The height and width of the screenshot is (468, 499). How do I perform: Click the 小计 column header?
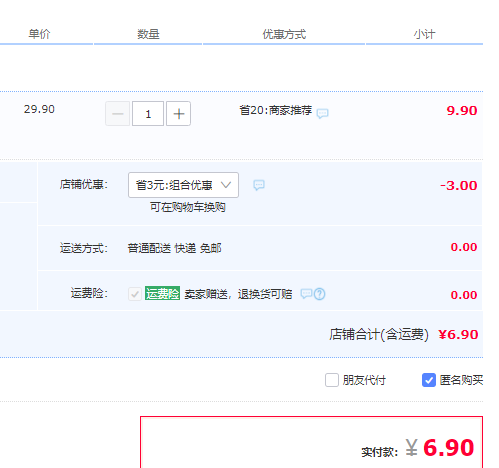(x=424, y=34)
